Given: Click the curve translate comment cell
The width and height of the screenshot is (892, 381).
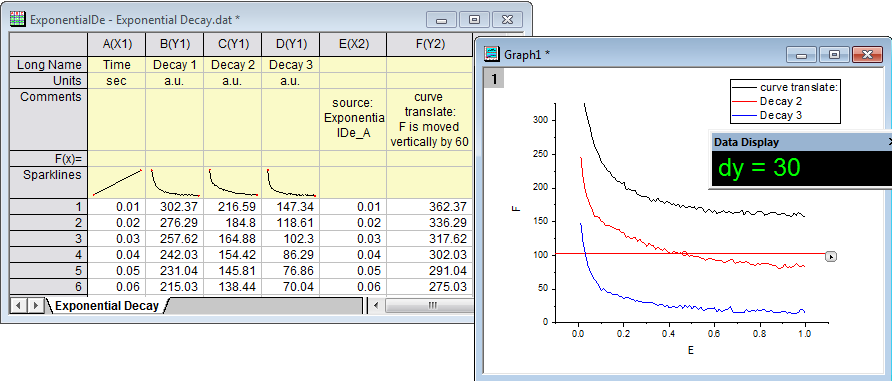Looking at the screenshot, I should tap(430, 119).
